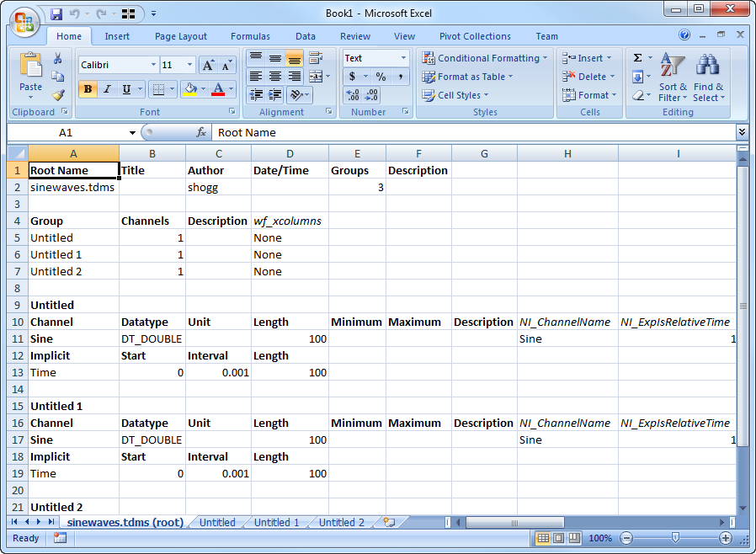This screenshot has width=756, height=554.
Task: Select cell A2 containing sinewaves.tdms
Action: 73,187
